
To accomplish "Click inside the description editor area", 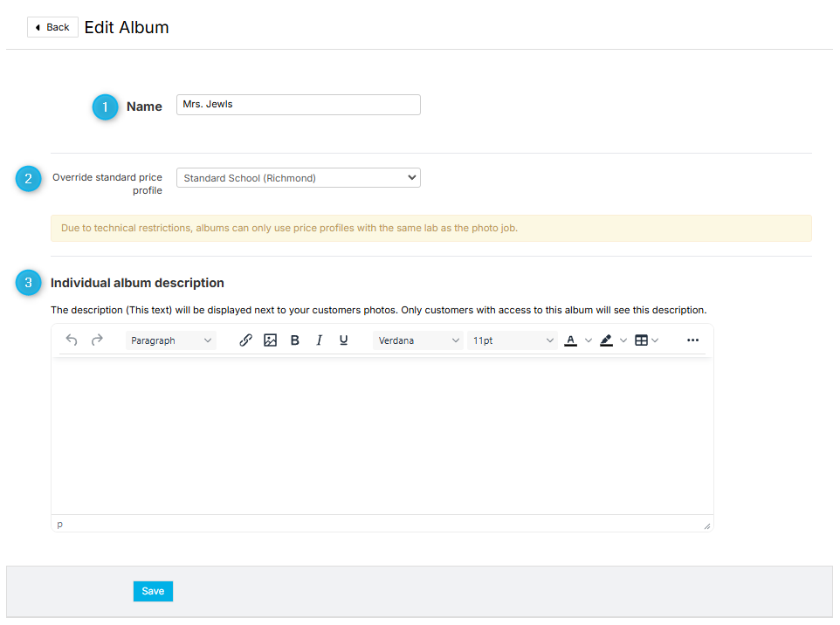I will pyautogui.click(x=382, y=435).
